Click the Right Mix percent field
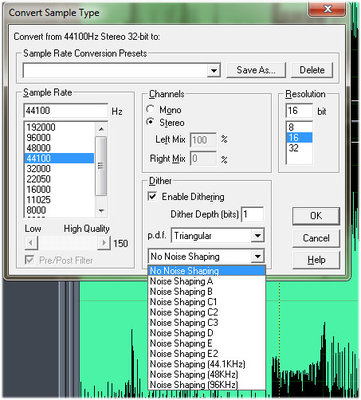361x400 pixels. pyautogui.click(x=203, y=159)
